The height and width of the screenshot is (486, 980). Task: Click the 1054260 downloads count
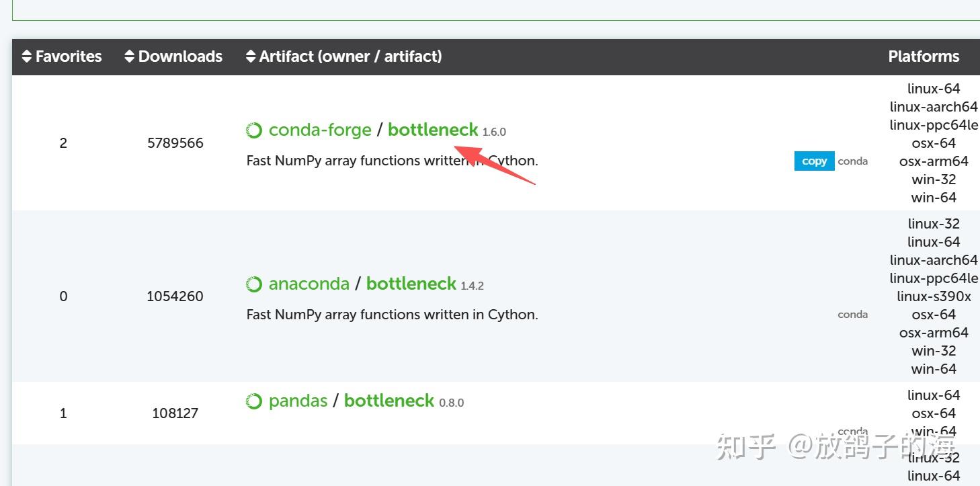[175, 296]
